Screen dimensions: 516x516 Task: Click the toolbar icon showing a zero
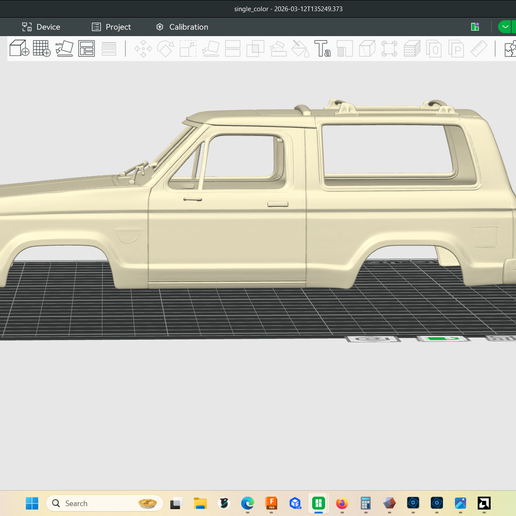(x=434, y=49)
